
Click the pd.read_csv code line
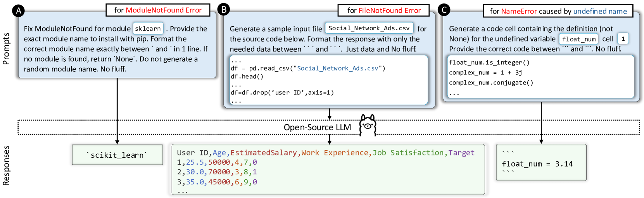coord(308,68)
